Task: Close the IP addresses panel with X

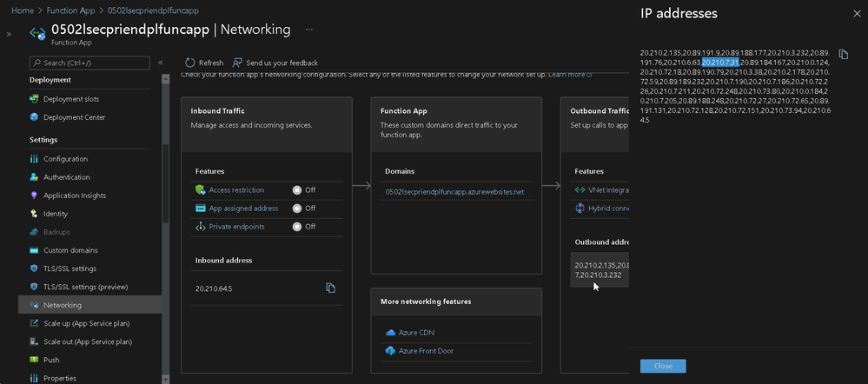Action: 857,14
